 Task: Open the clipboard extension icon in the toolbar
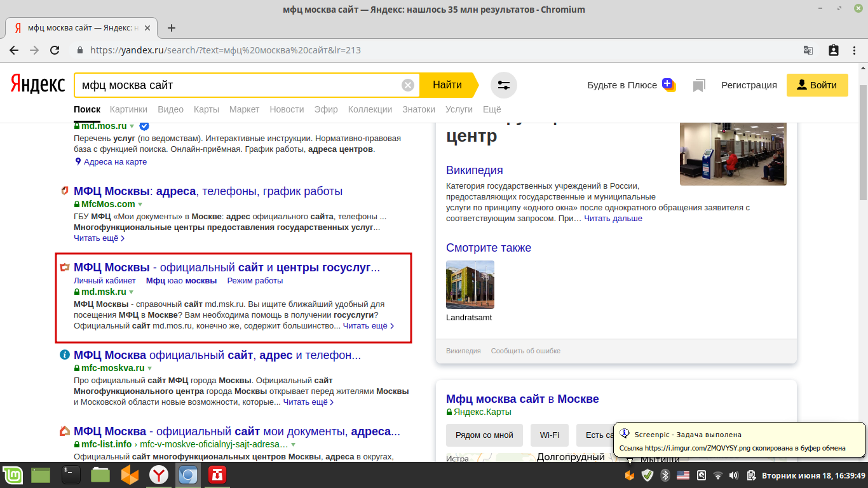coord(834,50)
